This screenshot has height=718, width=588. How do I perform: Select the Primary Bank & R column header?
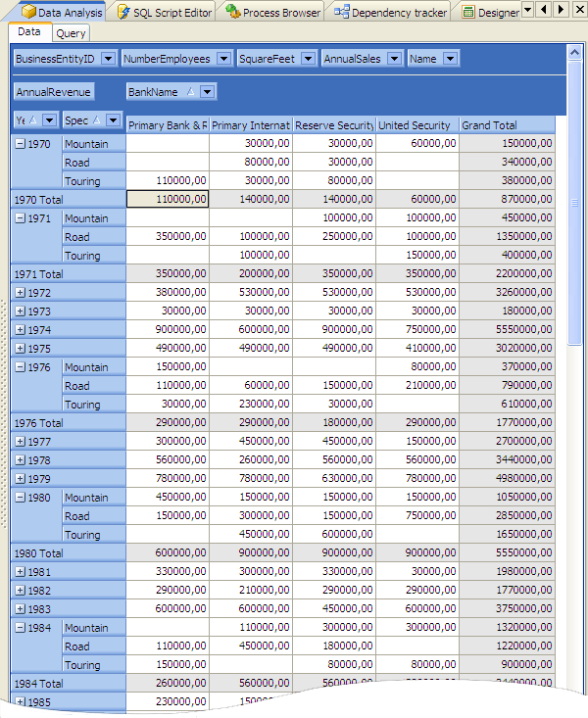(x=168, y=125)
